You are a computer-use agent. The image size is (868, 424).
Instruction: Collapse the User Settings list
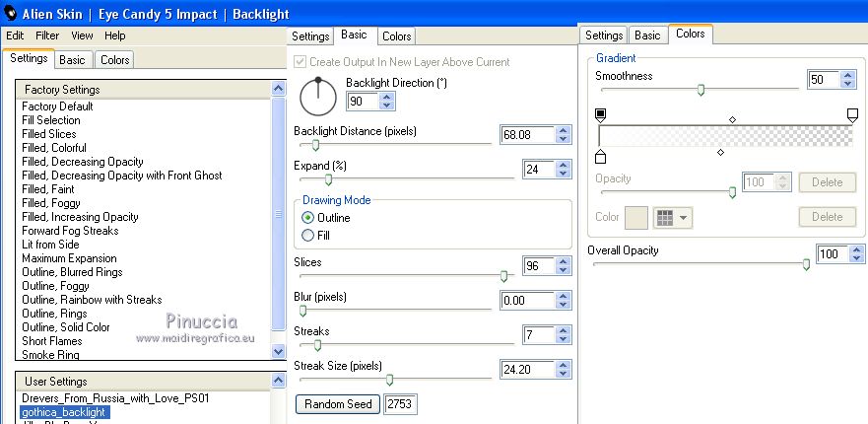click(279, 381)
